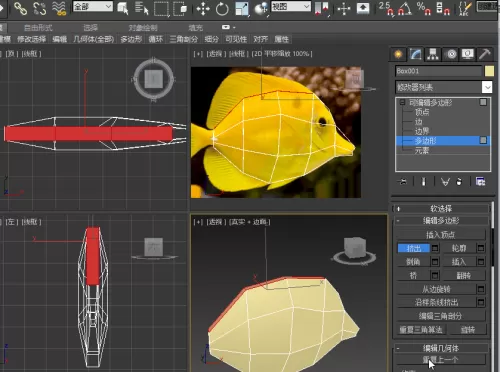Open the 循环 ribbon panel

[156, 39]
